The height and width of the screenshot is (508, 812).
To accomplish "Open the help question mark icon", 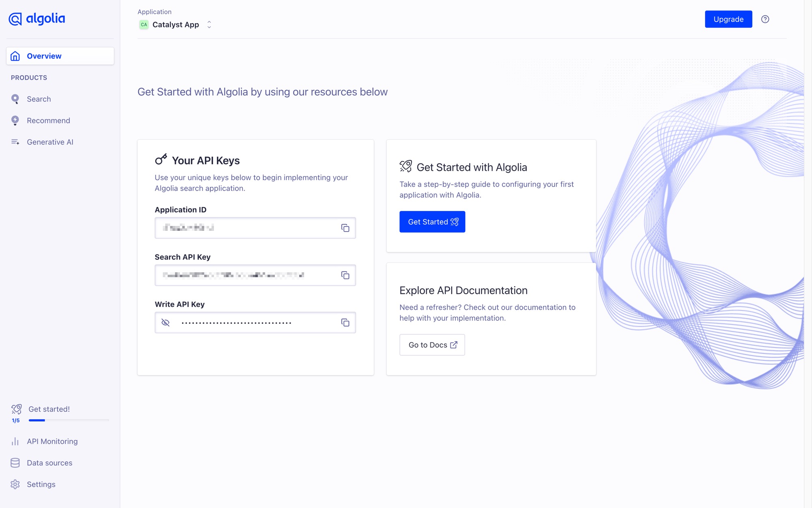I will click(765, 19).
